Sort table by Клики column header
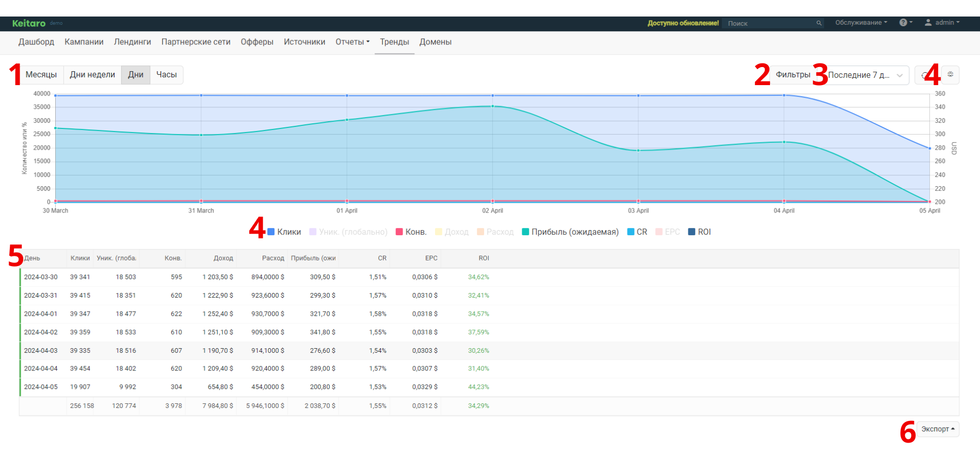 pyautogui.click(x=80, y=258)
